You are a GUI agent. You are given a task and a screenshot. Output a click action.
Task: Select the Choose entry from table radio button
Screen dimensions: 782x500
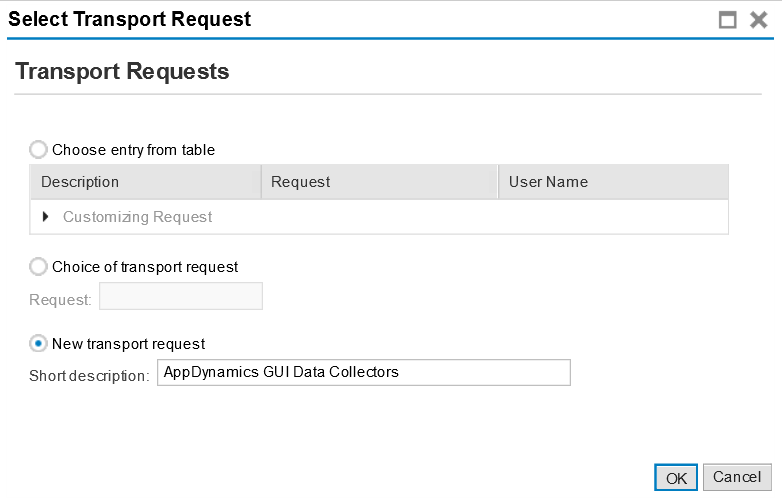(x=38, y=150)
